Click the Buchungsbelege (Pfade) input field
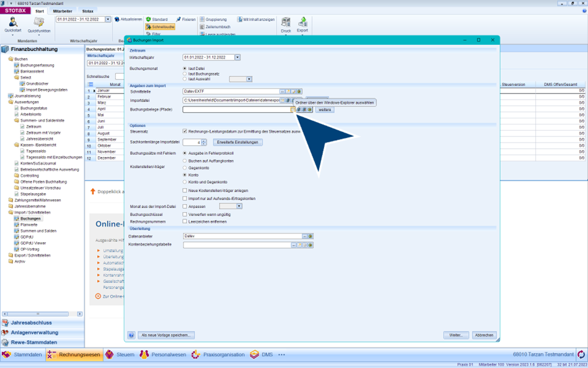Viewport: 588px width, 368px height. [236, 110]
